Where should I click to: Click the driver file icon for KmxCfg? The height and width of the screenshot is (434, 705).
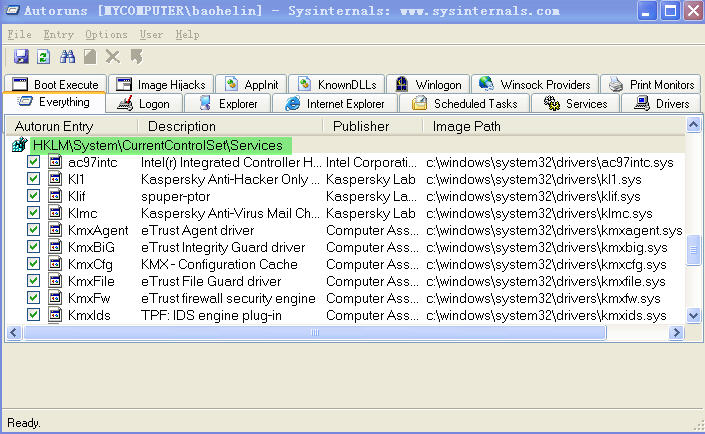(x=55, y=264)
